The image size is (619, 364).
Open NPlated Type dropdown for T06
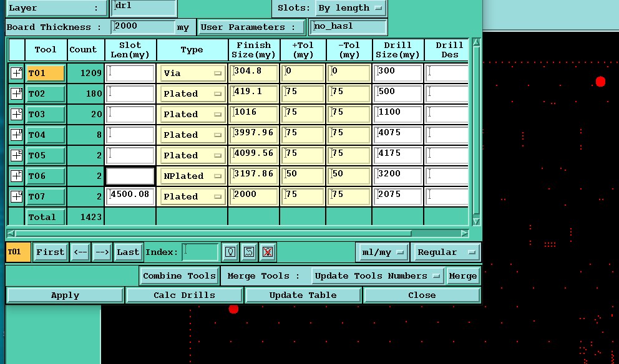coord(192,176)
